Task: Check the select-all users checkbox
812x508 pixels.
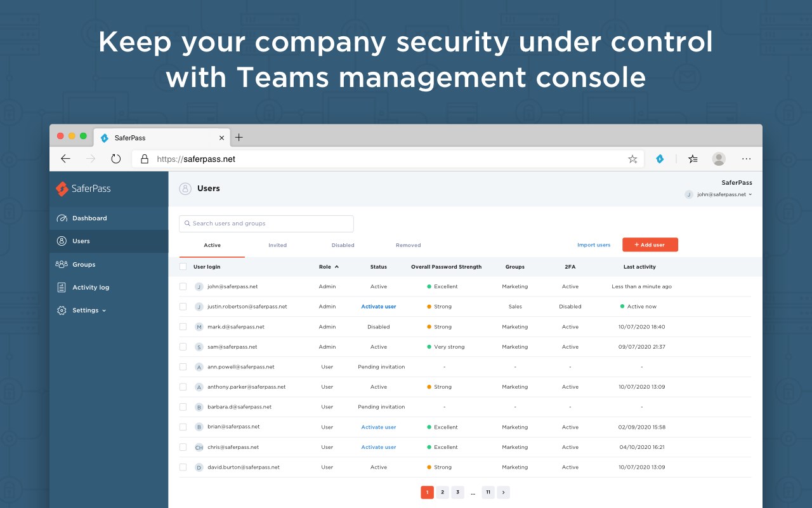Action: (x=183, y=267)
